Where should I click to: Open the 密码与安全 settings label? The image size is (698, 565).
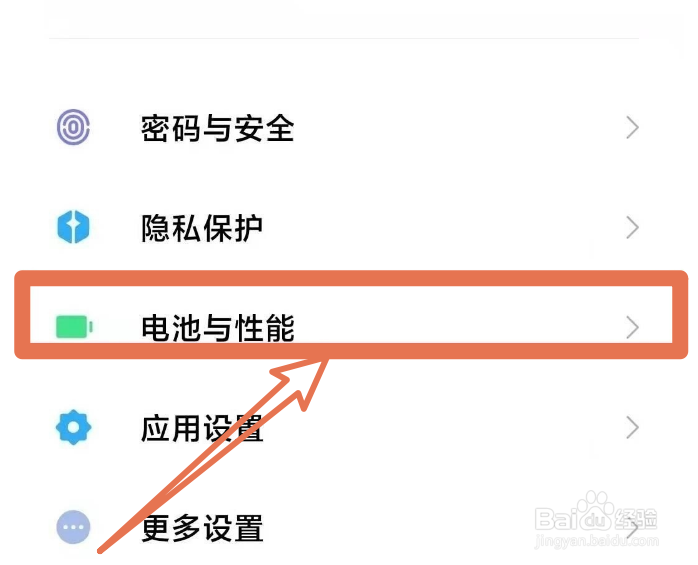tap(217, 128)
